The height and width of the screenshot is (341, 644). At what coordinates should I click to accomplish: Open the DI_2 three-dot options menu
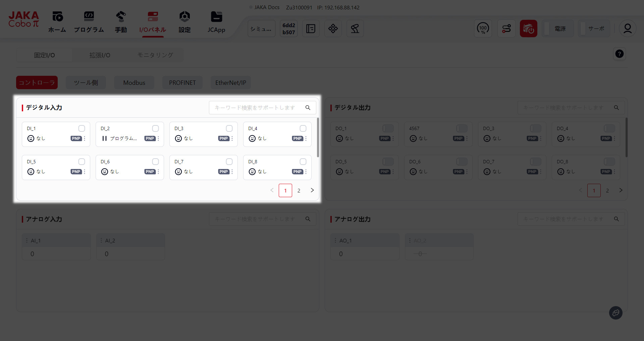coord(158,138)
